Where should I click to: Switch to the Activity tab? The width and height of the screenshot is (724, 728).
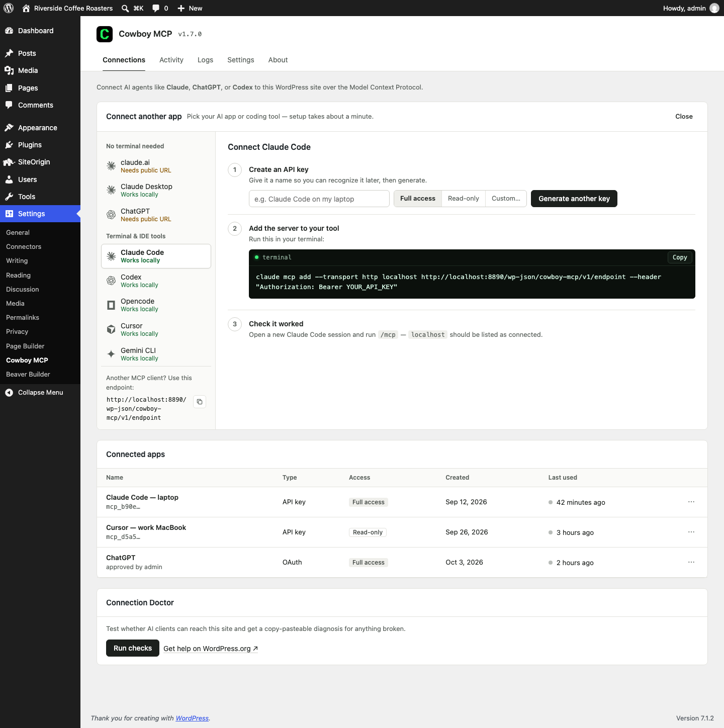pyautogui.click(x=171, y=60)
